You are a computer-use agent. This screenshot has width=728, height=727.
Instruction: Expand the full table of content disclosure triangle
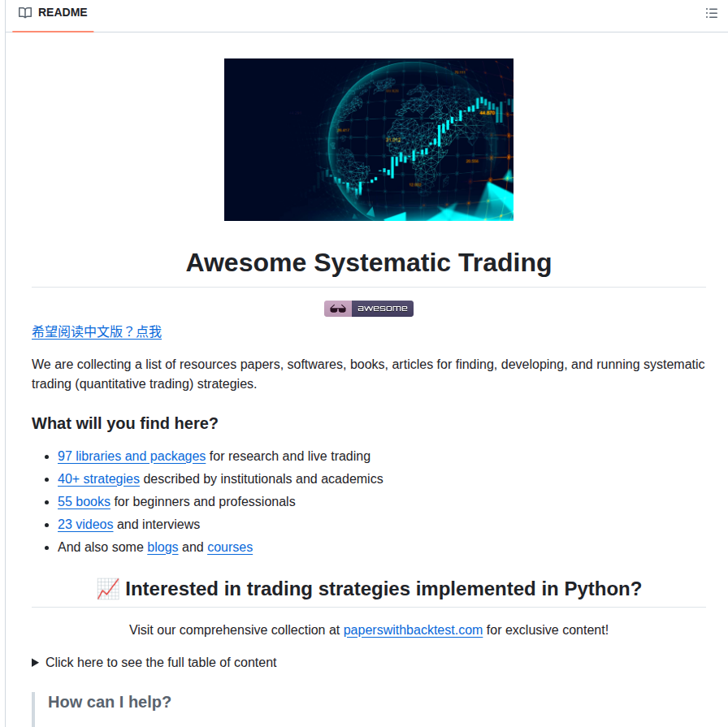tap(35, 662)
